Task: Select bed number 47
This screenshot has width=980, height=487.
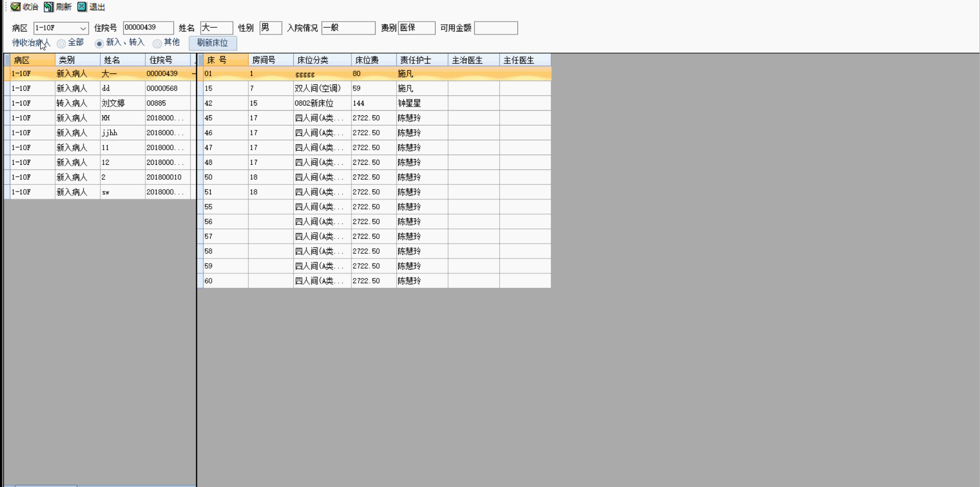Action: point(226,148)
